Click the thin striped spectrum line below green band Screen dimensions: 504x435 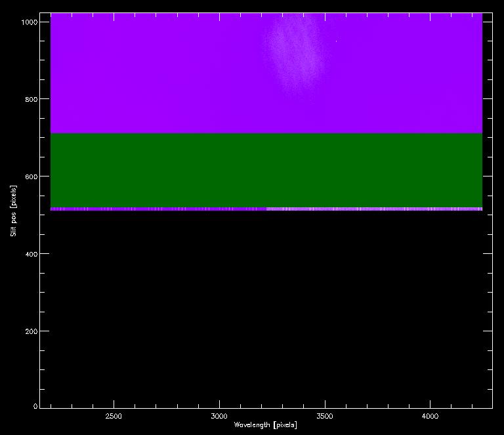click(x=266, y=209)
